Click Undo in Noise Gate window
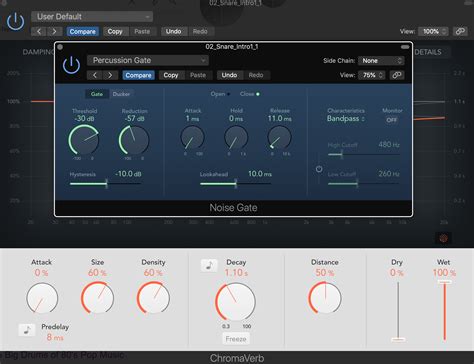This screenshot has width=474, height=364. [x=229, y=75]
